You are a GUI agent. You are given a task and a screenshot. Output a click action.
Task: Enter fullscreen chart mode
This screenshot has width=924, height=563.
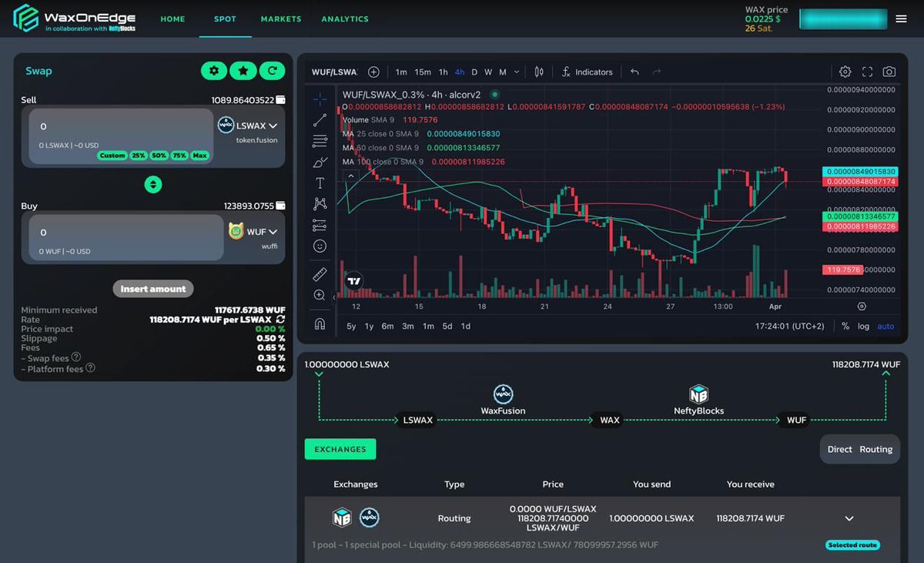(867, 72)
